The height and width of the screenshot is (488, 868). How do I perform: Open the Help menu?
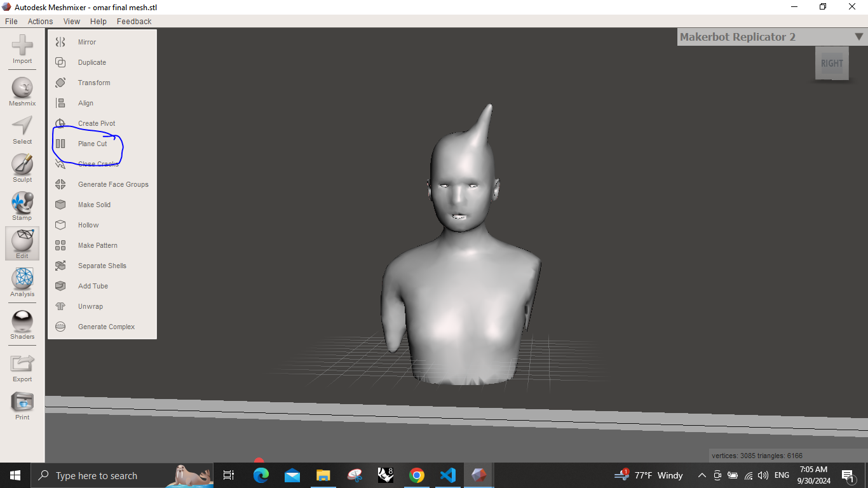click(98, 21)
